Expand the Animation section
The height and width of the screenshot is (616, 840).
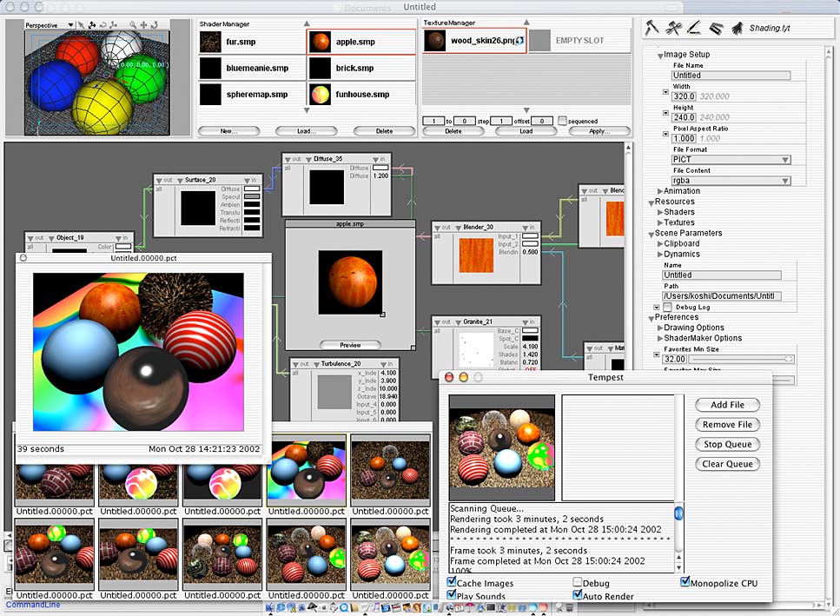660,191
